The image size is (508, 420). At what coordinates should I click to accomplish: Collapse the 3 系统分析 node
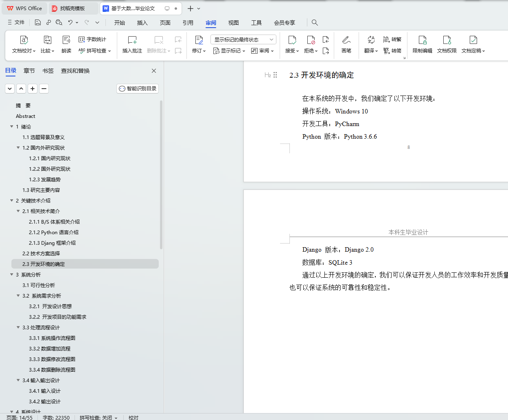pyautogui.click(x=11, y=274)
